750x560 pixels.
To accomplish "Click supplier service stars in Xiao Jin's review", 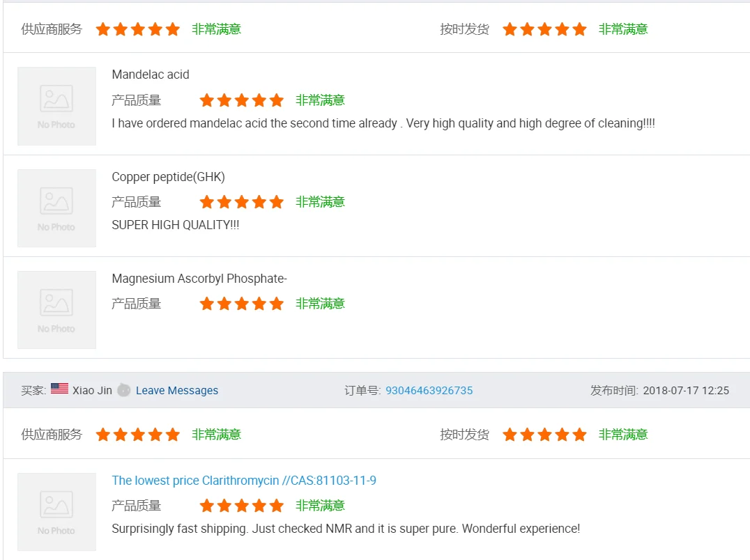I will (x=138, y=435).
